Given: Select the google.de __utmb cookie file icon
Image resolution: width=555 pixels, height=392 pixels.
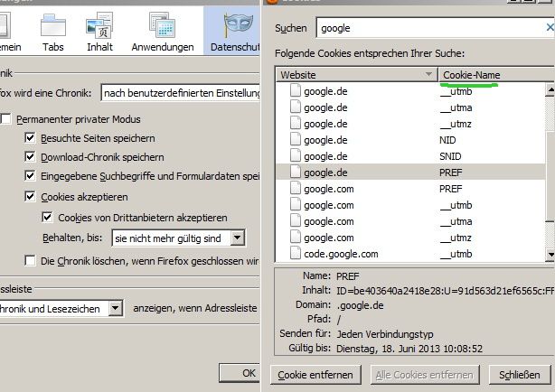Looking at the screenshot, I should coord(296,90).
